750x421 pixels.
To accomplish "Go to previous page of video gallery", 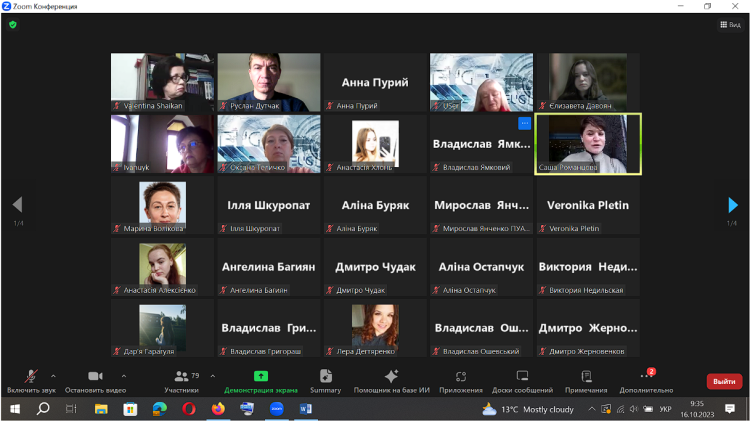I will click(x=17, y=205).
